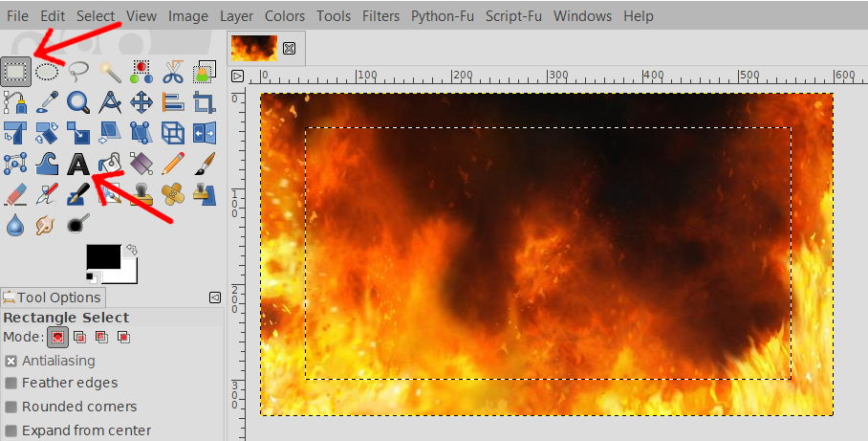Select the Measure compass tool
The image size is (868, 441).
click(x=110, y=102)
